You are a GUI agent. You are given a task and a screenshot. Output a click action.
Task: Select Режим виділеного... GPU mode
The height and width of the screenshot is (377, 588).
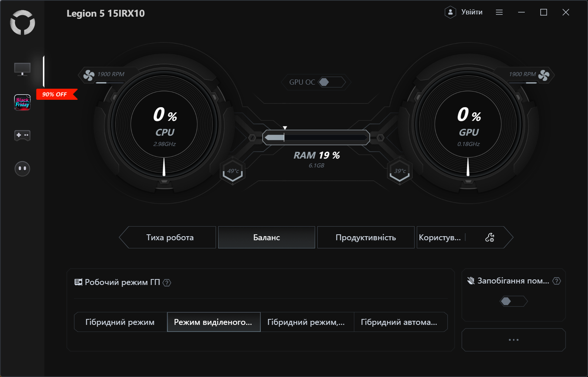(x=214, y=322)
